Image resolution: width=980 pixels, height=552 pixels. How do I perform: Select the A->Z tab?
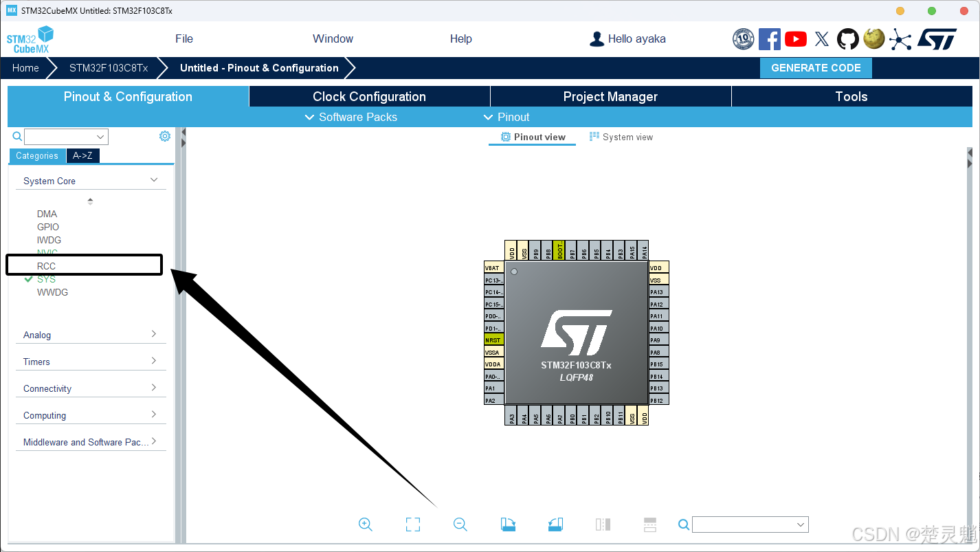click(83, 156)
